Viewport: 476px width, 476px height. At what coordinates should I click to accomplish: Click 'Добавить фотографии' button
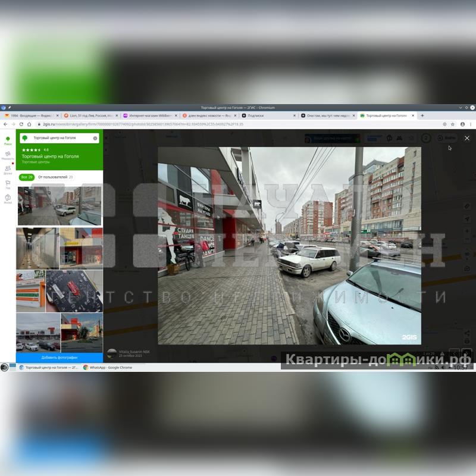point(59,358)
